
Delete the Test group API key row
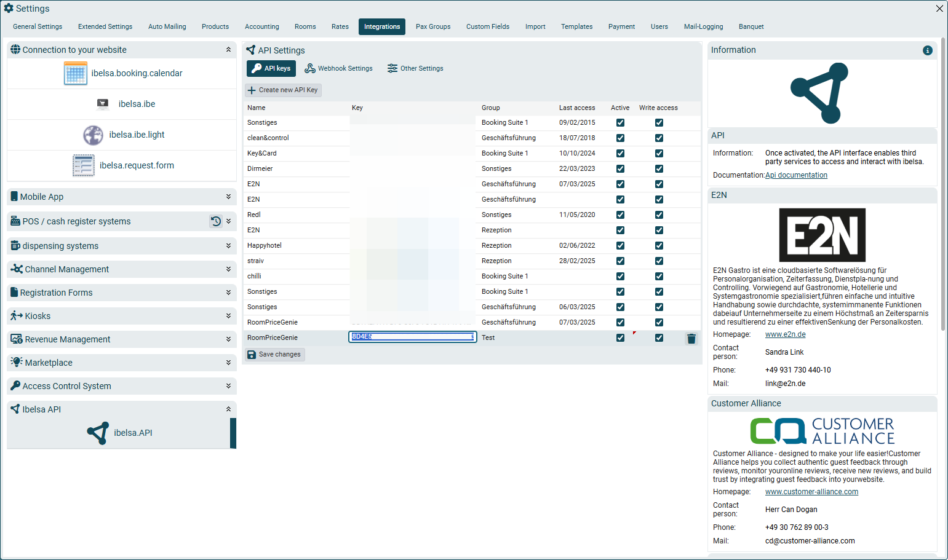(691, 338)
